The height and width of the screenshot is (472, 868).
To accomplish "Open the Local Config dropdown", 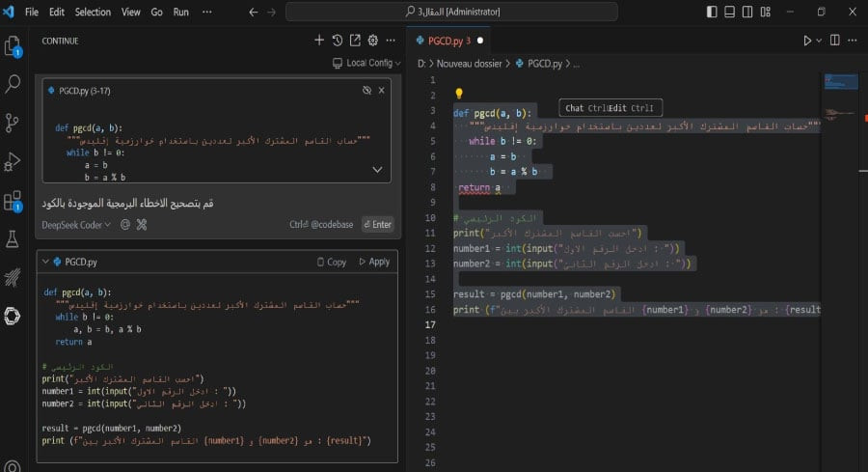I will tap(366, 63).
